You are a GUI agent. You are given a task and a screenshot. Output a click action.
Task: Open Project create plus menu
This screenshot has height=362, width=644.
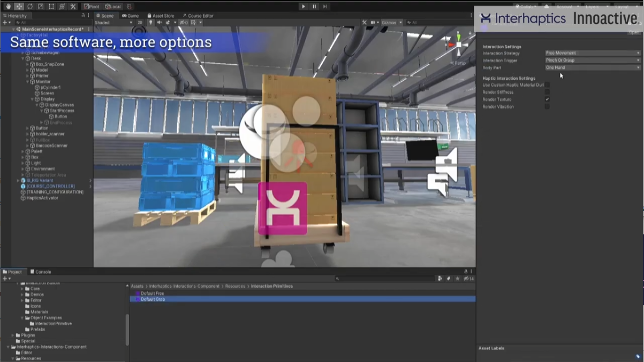6,279
